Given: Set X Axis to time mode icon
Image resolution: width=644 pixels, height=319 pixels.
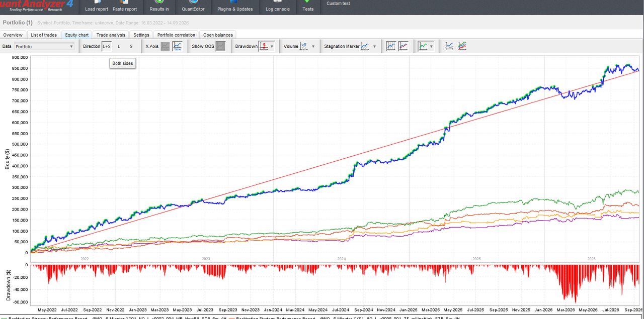Looking at the screenshot, I should click(x=178, y=46).
